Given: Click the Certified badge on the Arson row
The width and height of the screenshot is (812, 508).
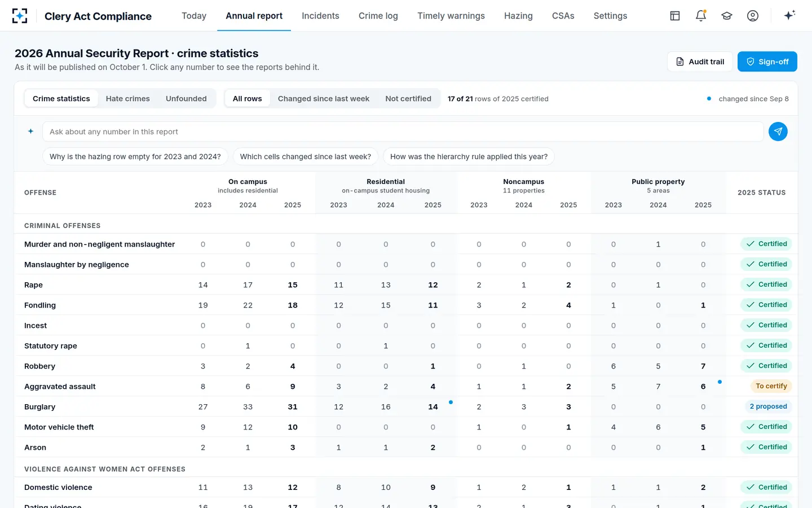Looking at the screenshot, I should pyautogui.click(x=766, y=447).
